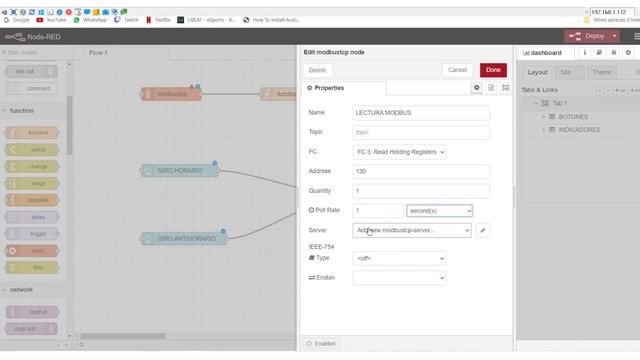Collapse the Tab 1 tree item
The height and width of the screenshot is (360, 640).
(536, 103)
